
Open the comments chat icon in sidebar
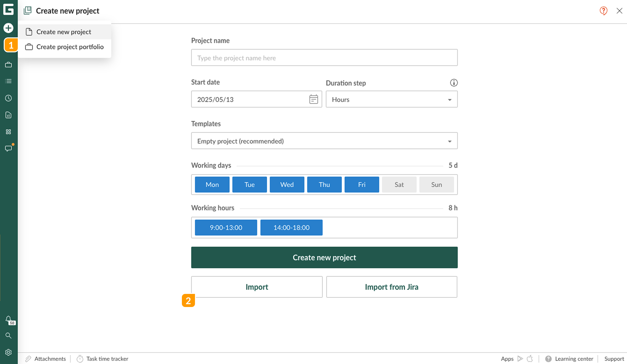coord(8,148)
